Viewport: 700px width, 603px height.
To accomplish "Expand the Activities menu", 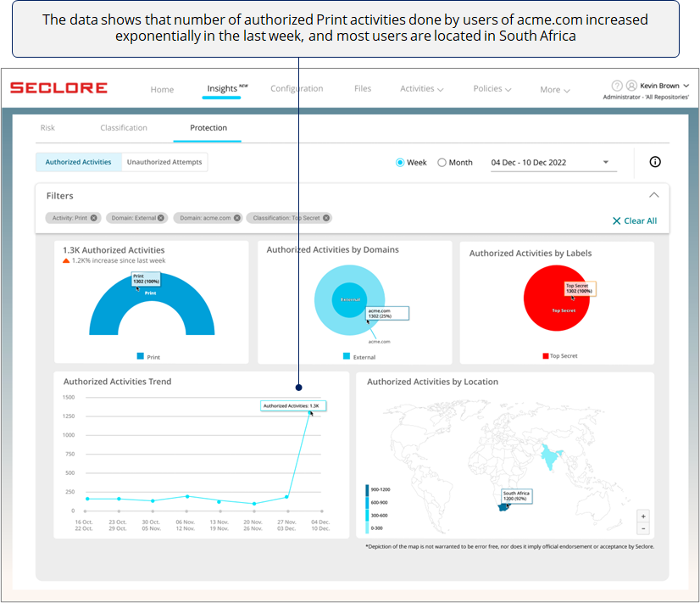I will pos(421,89).
